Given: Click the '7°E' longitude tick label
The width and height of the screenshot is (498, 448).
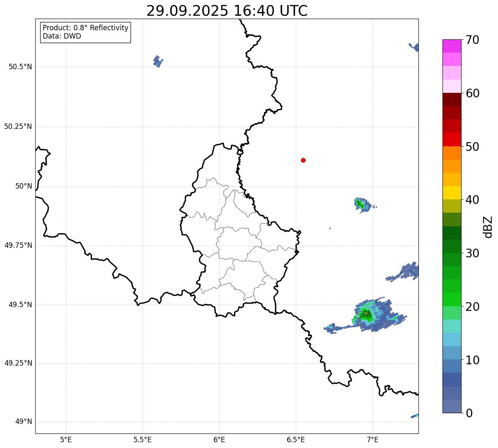Looking at the screenshot, I should tap(372, 440).
